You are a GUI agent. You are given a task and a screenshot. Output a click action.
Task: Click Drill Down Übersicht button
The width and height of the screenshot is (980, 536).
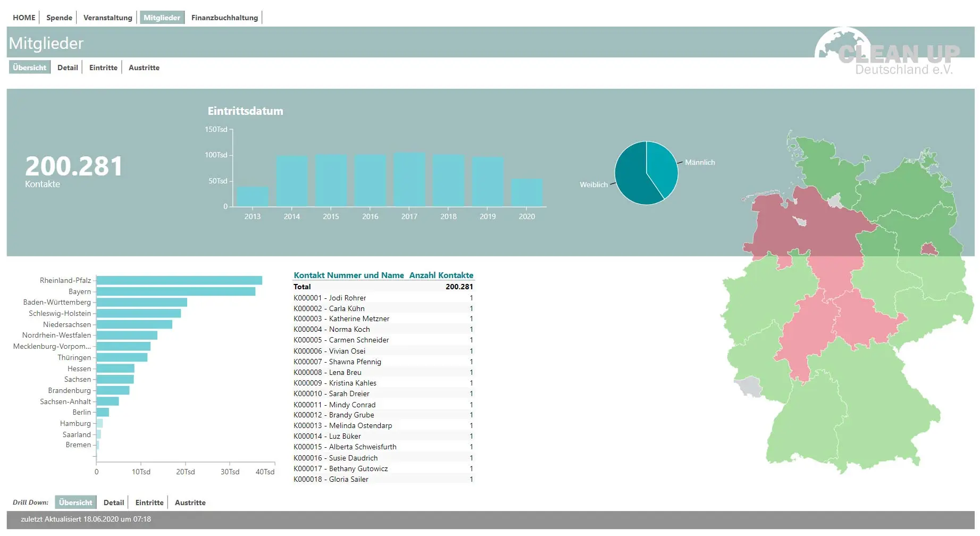(76, 502)
